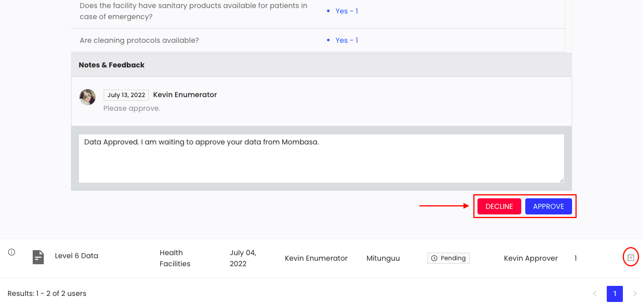Click the Notes & Feedback section header
This screenshot has width=644, height=305.
321,65
